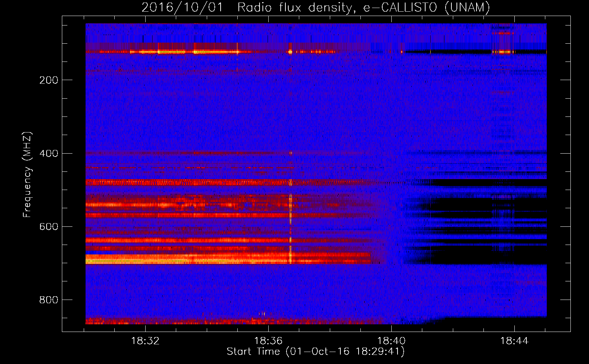Click the 18:44 time tick label
589x364 pixels.
(514, 341)
